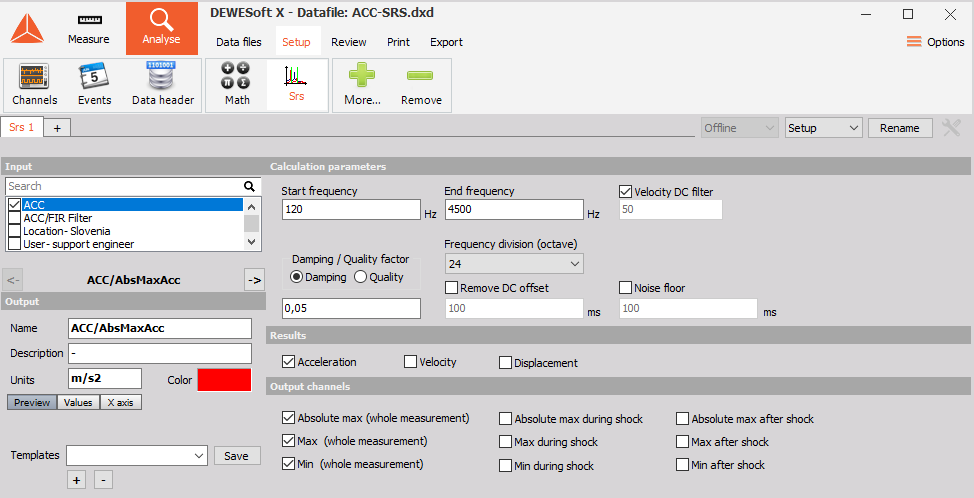Click the Start frequency field

coord(351,209)
